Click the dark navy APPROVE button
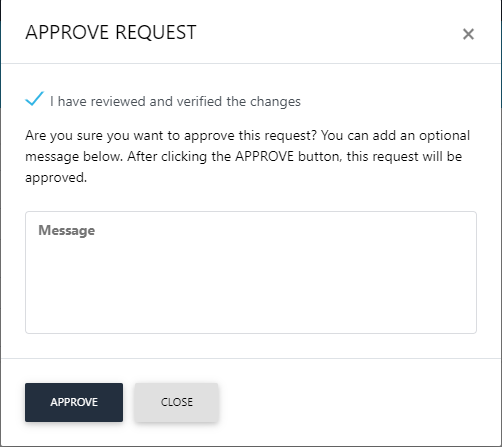This screenshot has height=447, width=502. [74, 402]
